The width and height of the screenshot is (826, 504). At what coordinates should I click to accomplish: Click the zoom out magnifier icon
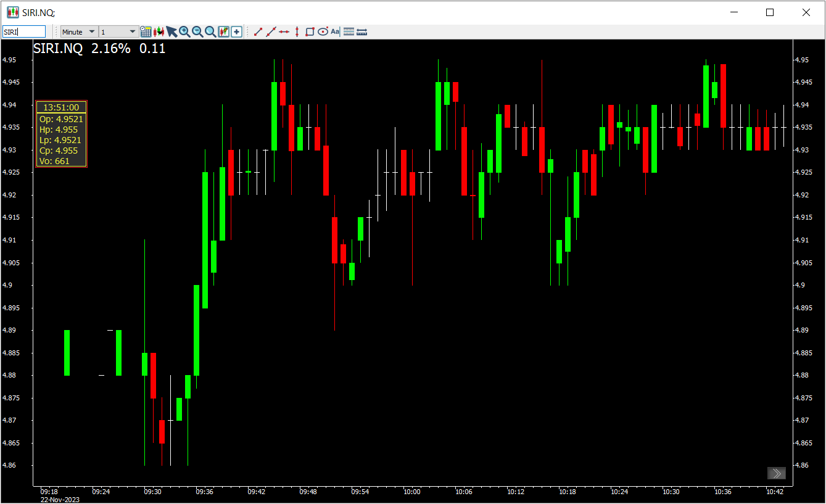coord(197,31)
